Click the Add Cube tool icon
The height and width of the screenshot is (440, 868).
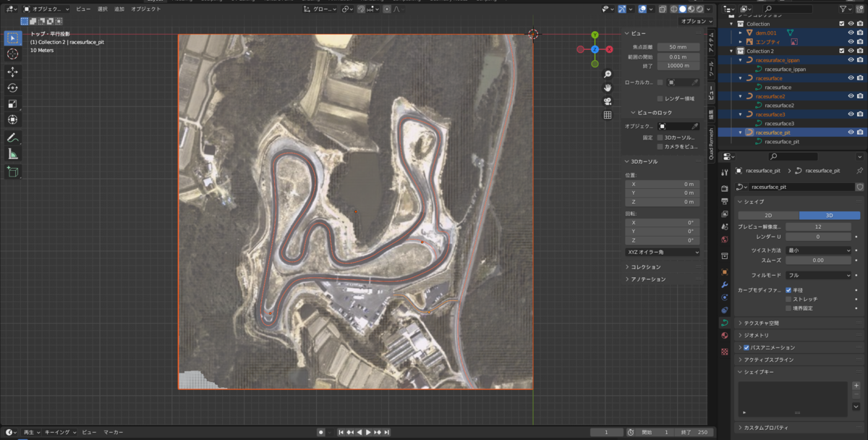tap(13, 172)
